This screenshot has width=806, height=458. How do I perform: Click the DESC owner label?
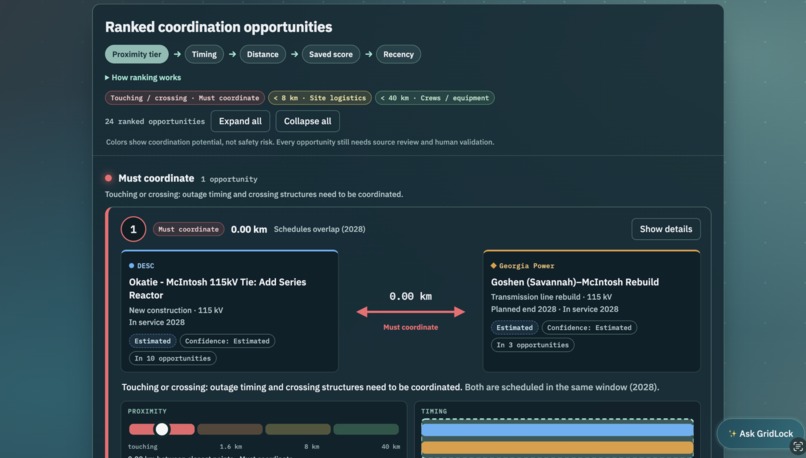(141, 266)
